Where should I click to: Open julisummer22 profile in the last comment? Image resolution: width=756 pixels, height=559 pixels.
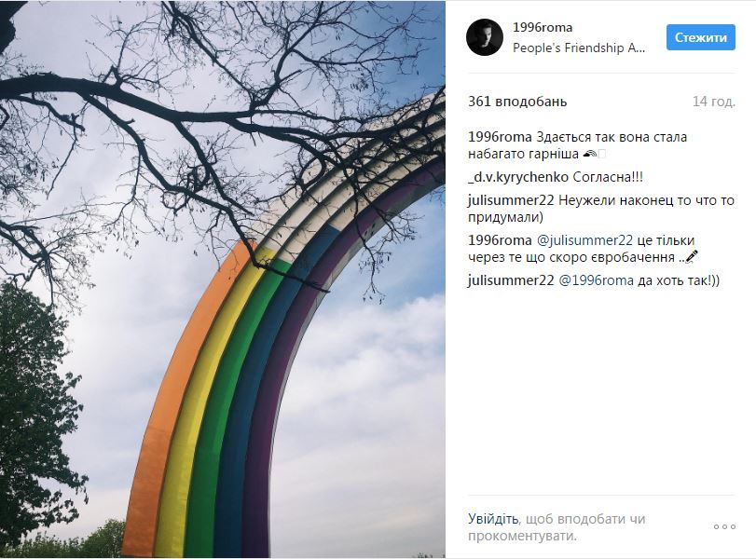point(511,280)
